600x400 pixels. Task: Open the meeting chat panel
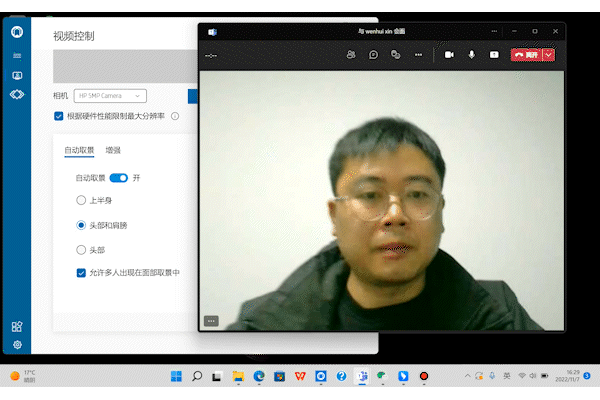pyautogui.click(x=373, y=54)
